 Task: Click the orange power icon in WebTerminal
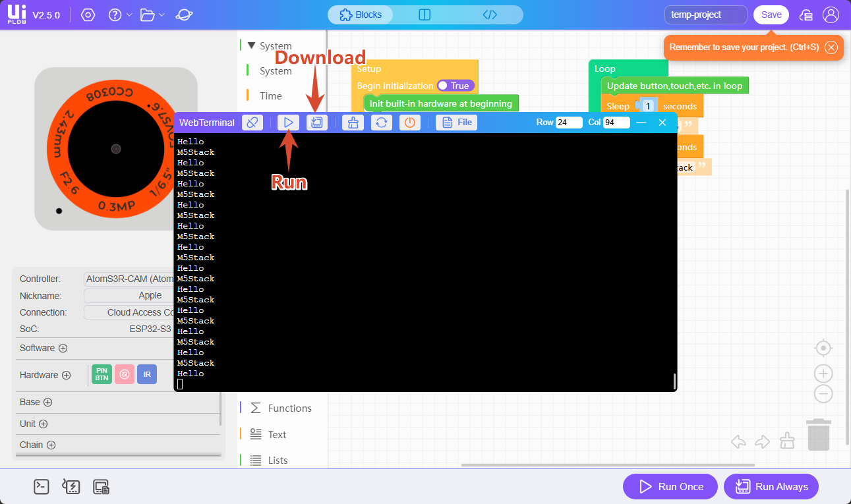(410, 123)
